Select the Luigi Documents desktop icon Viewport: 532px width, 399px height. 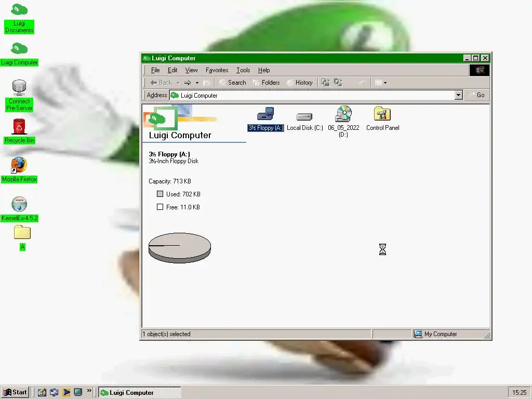[19, 18]
